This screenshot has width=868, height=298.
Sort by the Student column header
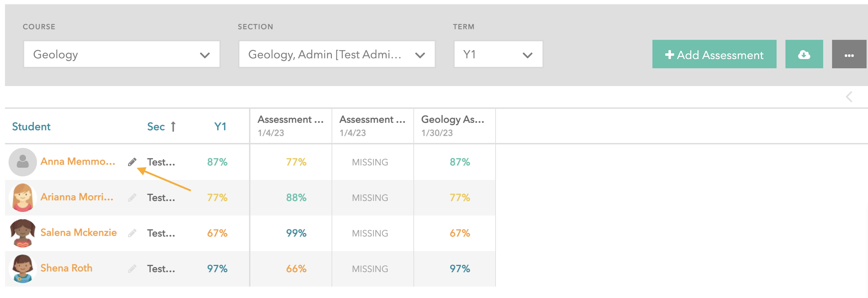31,127
